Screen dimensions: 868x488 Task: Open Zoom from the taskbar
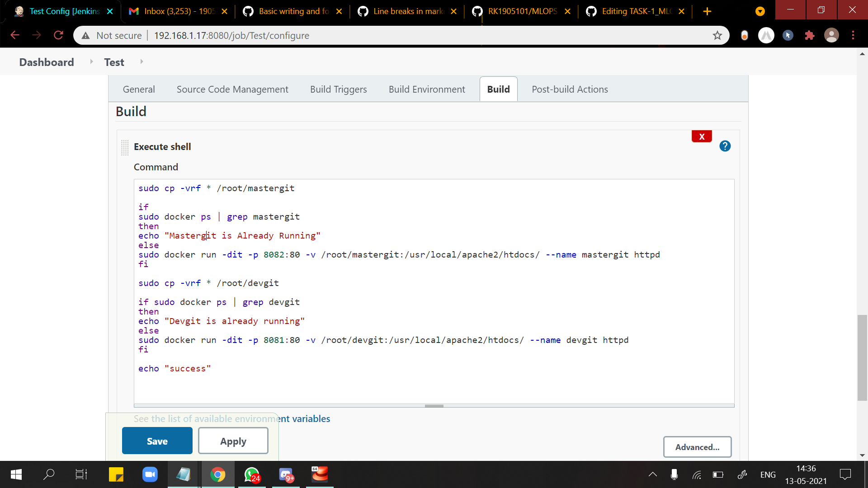[150, 474]
